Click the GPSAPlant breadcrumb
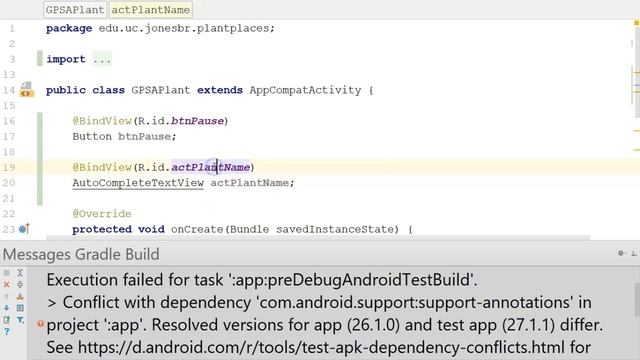The image size is (640, 360). tap(75, 10)
